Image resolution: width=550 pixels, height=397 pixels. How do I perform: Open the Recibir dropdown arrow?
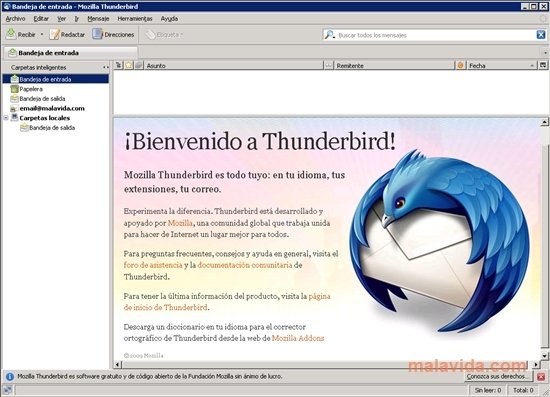[42, 34]
